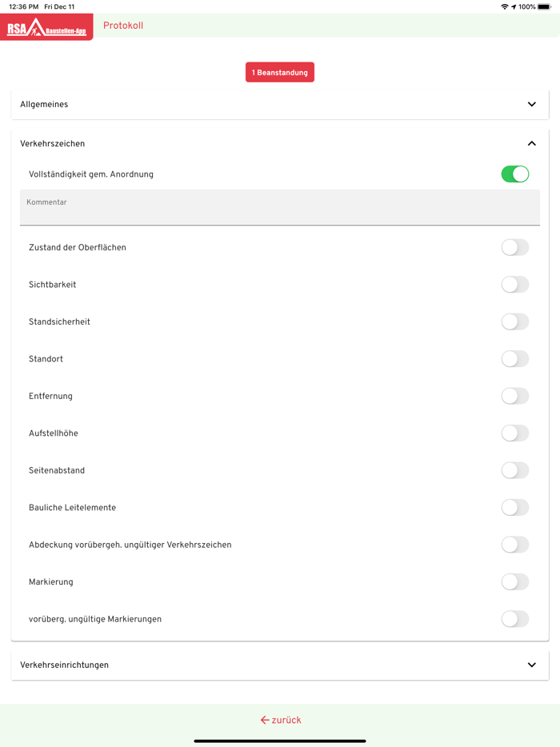Screen dimensions: 560x747
Task: Expand the Allgemeines section chevron
Action: pyautogui.click(x=532, y=105)
